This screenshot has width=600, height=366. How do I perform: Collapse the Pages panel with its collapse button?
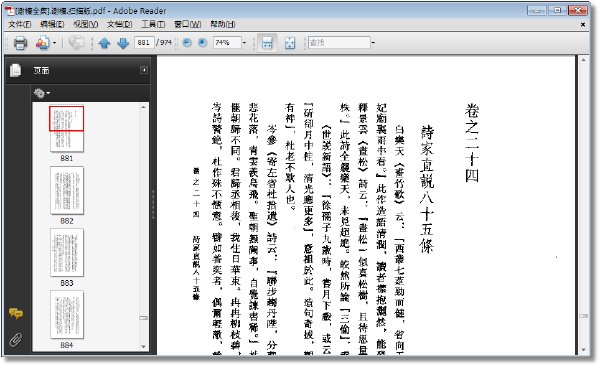pyautogui.click(x=144, y=70)
